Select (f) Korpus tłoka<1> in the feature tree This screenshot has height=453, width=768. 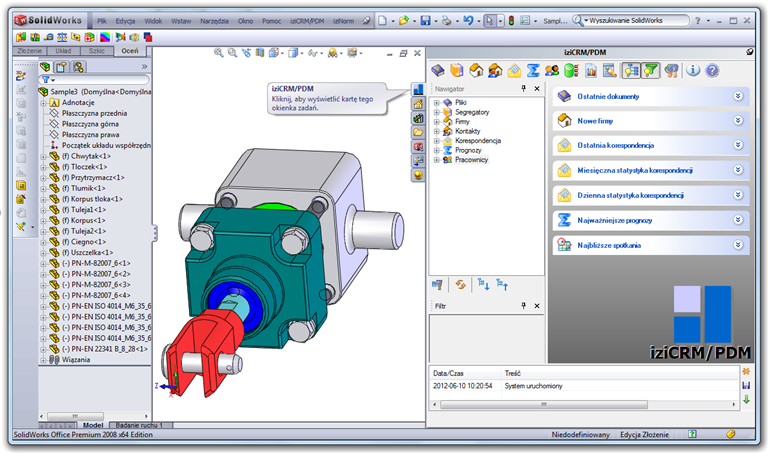[92, 199]
